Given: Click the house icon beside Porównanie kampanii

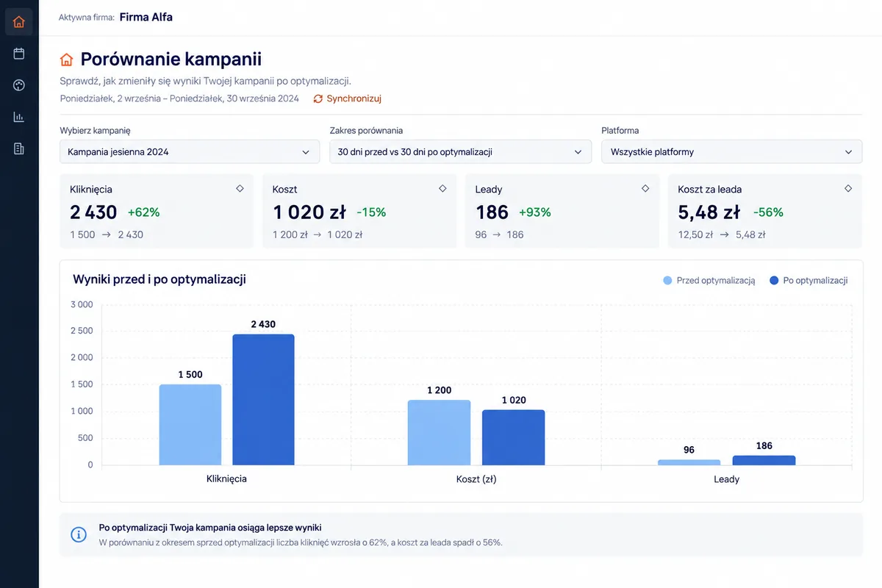Looking at the screenshot, I should click(67, 60).
